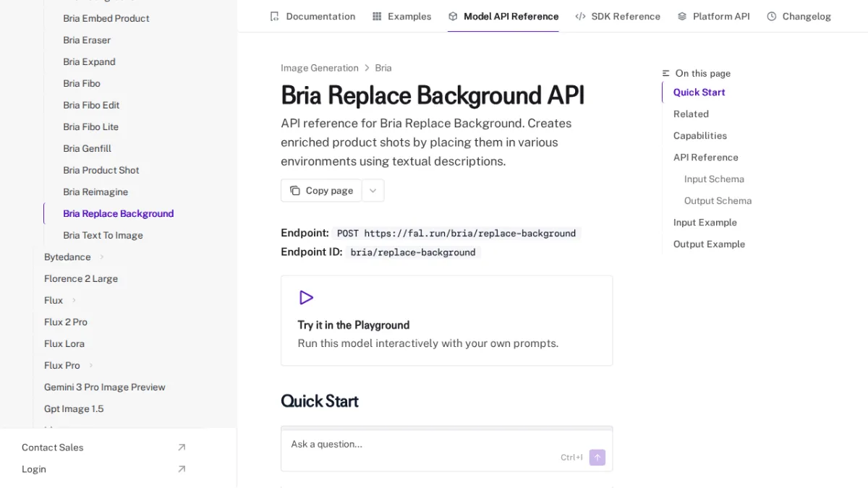Open Bria Text To Image in sidebar
This screenshot has height=488, width=868.
pos(103,235)
